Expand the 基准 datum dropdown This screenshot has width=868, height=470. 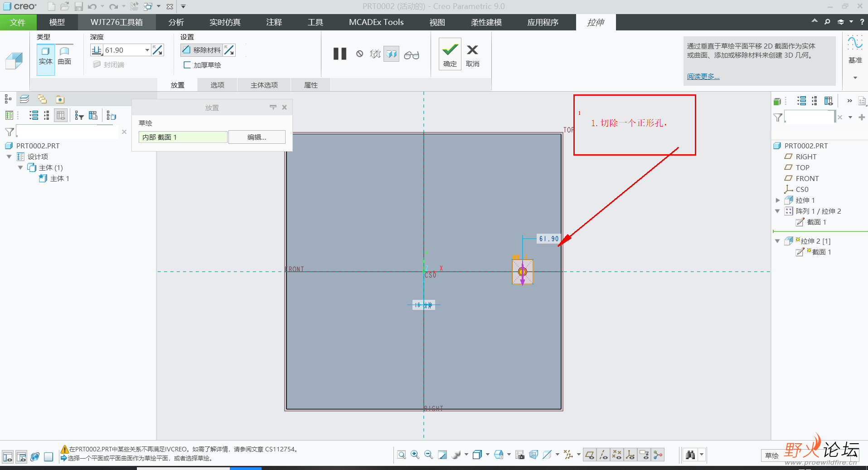coord(855,78)
